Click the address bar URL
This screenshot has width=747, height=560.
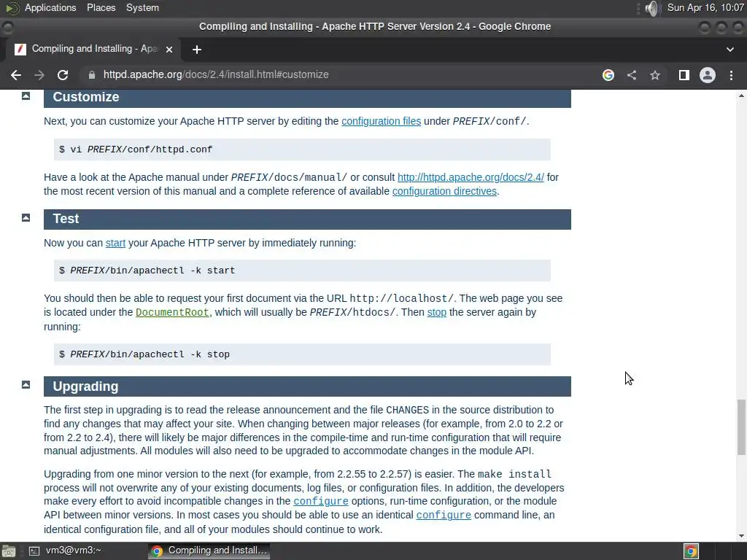[216, 75]
